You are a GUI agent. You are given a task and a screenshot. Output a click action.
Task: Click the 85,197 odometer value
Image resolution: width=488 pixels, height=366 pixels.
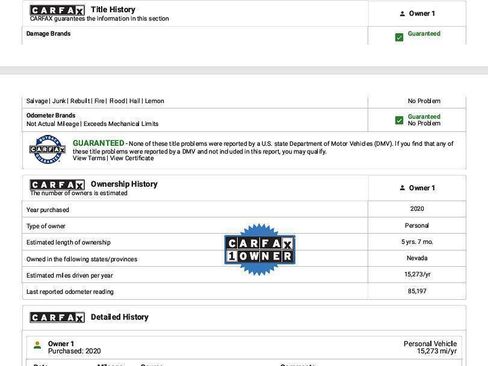point(417,291)
